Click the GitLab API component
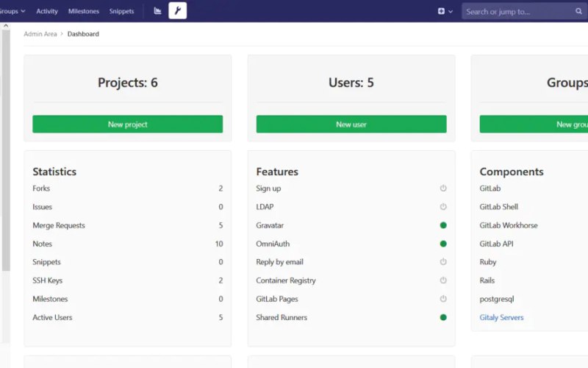Image resolution: width=588 pixels, height=368 pixels. coord(497,244)
